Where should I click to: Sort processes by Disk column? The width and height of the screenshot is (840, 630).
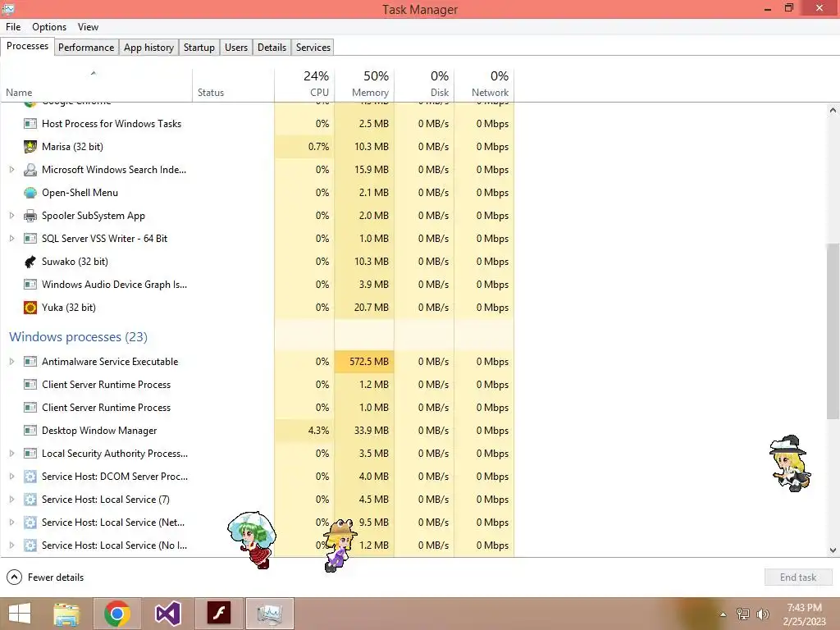(x=424, y=84)
